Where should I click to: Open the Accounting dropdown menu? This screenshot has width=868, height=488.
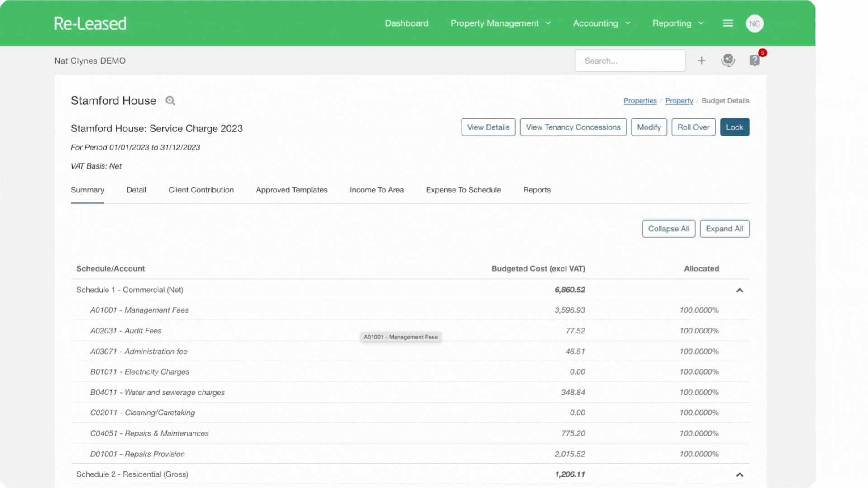point(601,23)
